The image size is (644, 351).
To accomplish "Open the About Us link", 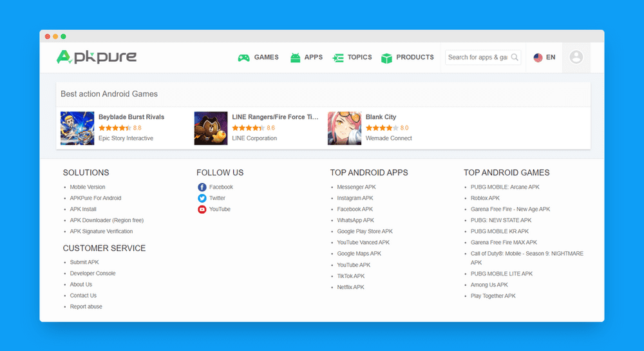I will (x=81, y=284).
